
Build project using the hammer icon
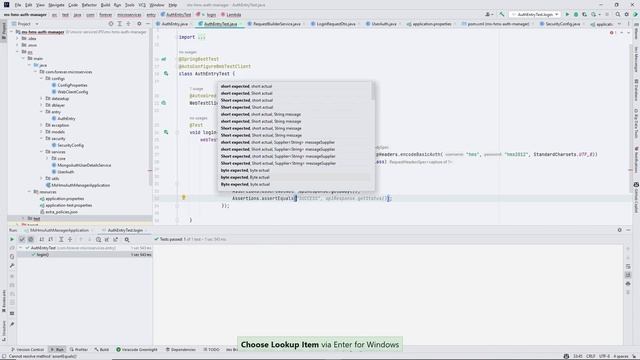pos(502,14)
